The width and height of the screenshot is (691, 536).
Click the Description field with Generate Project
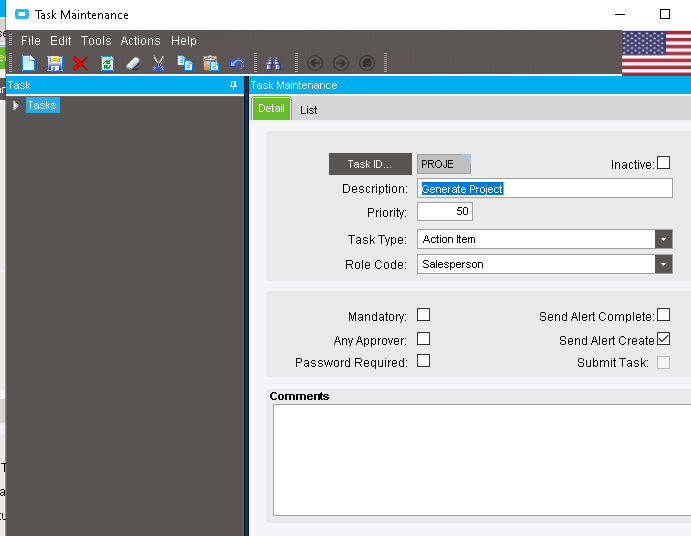(x=545, y=189)
